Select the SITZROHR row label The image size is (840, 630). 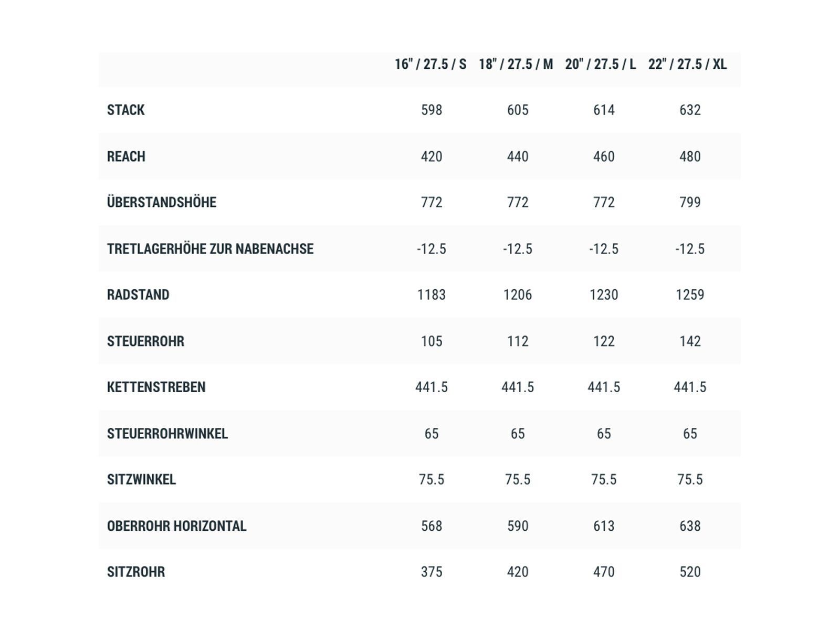pos(136,572)
